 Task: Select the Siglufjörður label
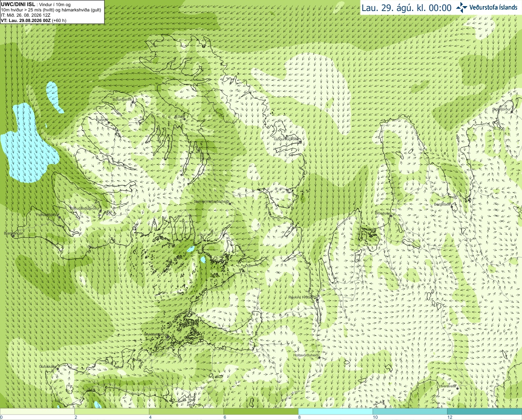tap(502, 109)
